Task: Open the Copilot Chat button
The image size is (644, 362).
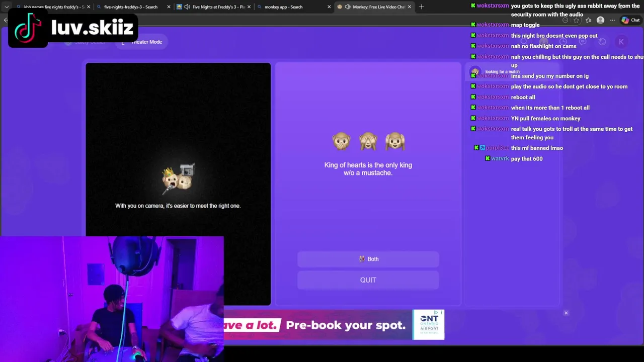Action: pyautogui.click(x=630, y=20)
